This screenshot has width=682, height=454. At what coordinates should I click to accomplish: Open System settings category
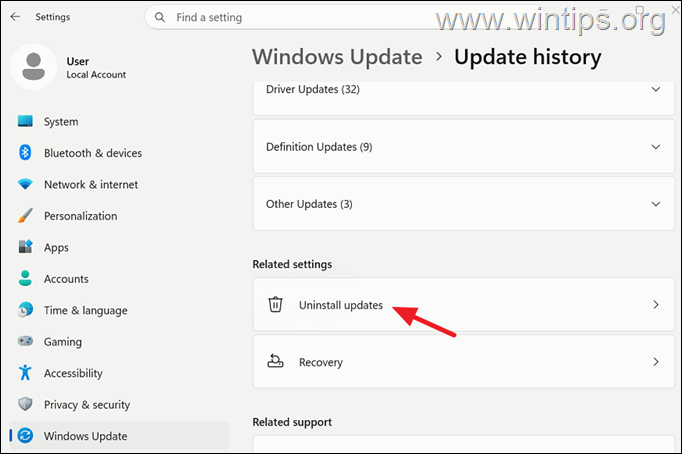coord(119,121)
